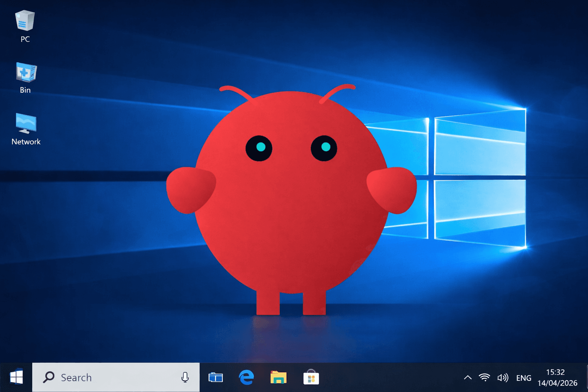Activate voice input via the microphone icon

click(185, 377)
